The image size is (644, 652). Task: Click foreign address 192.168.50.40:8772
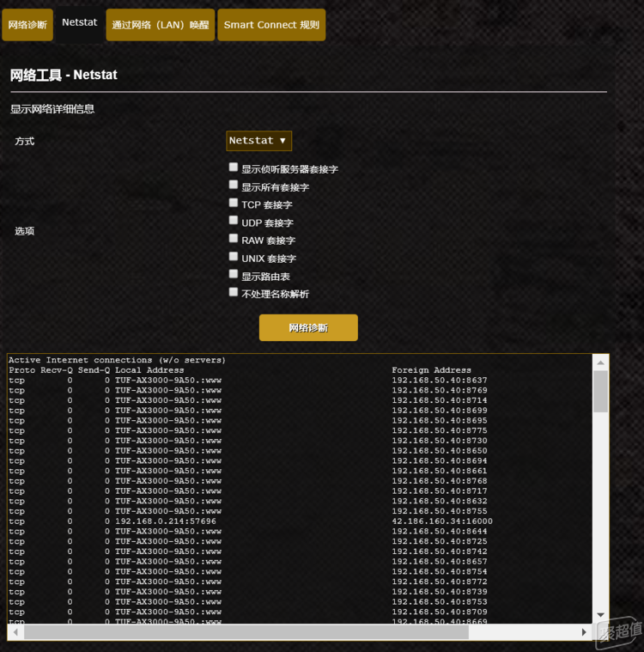(x=440, y=582)
